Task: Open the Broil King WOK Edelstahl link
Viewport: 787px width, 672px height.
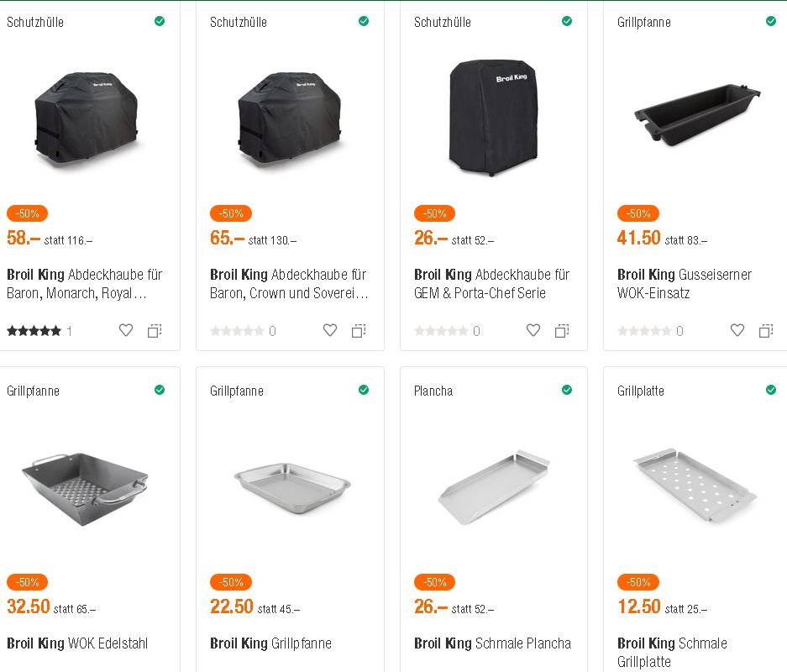Action: (77, 643)
